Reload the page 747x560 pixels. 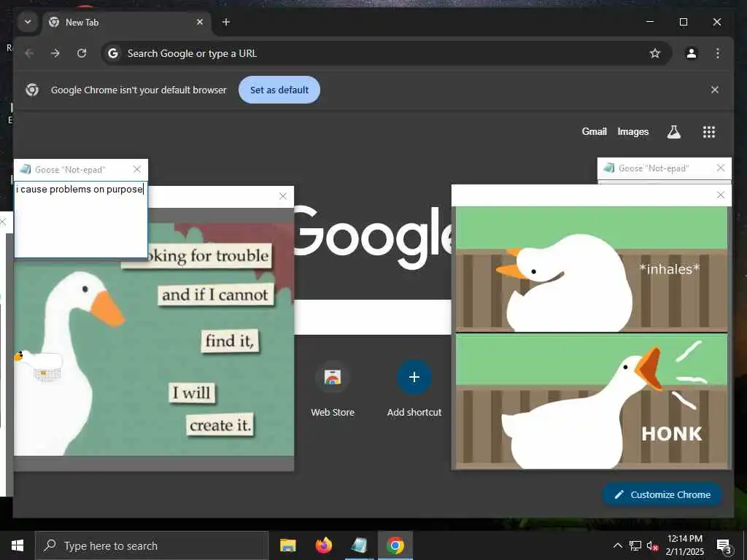click(x=82, y=53)
